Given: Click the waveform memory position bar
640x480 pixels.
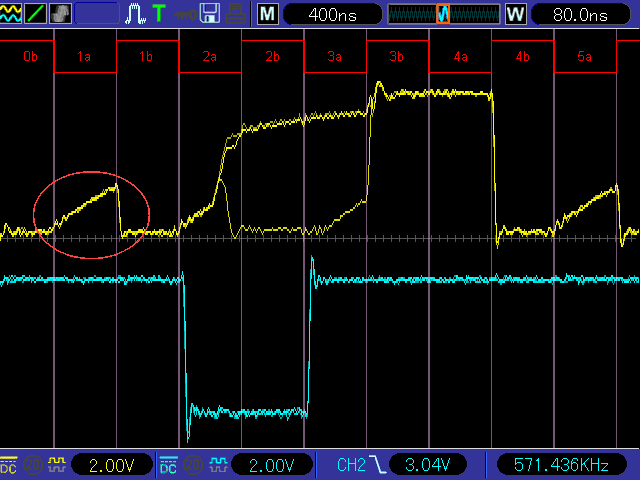Looking at the screenshot, I should click(x=442, y=14).
